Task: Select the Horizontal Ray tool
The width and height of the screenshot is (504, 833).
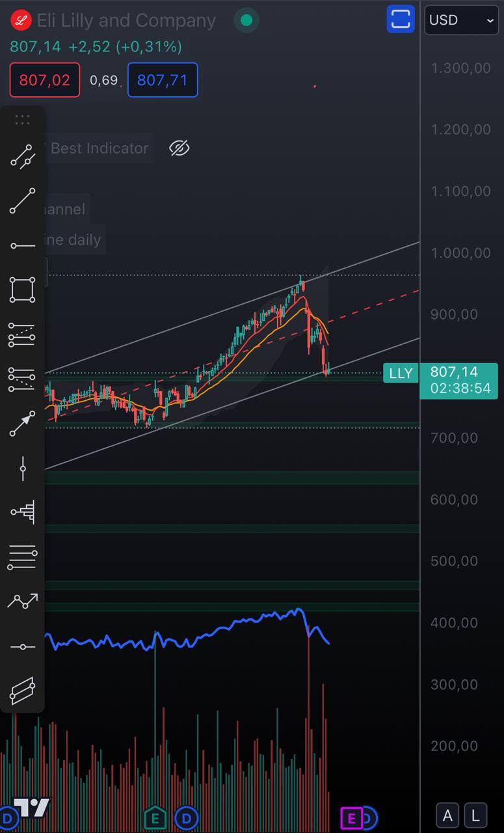Action: pos(22,245)
